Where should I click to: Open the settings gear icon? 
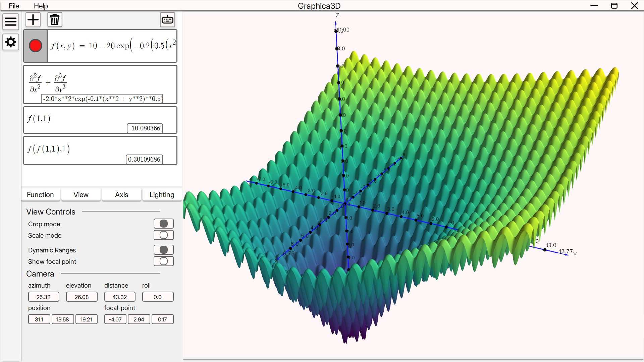(11, 42)
